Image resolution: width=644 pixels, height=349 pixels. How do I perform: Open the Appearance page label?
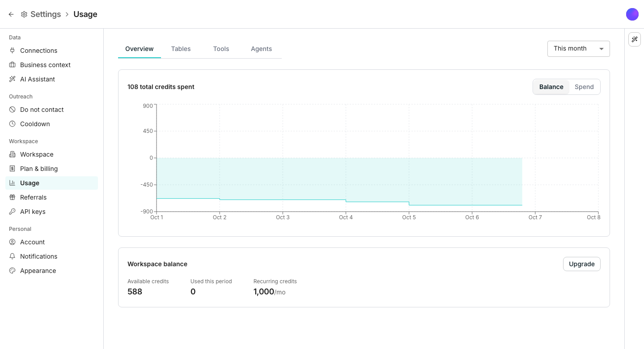click(38, 271)
